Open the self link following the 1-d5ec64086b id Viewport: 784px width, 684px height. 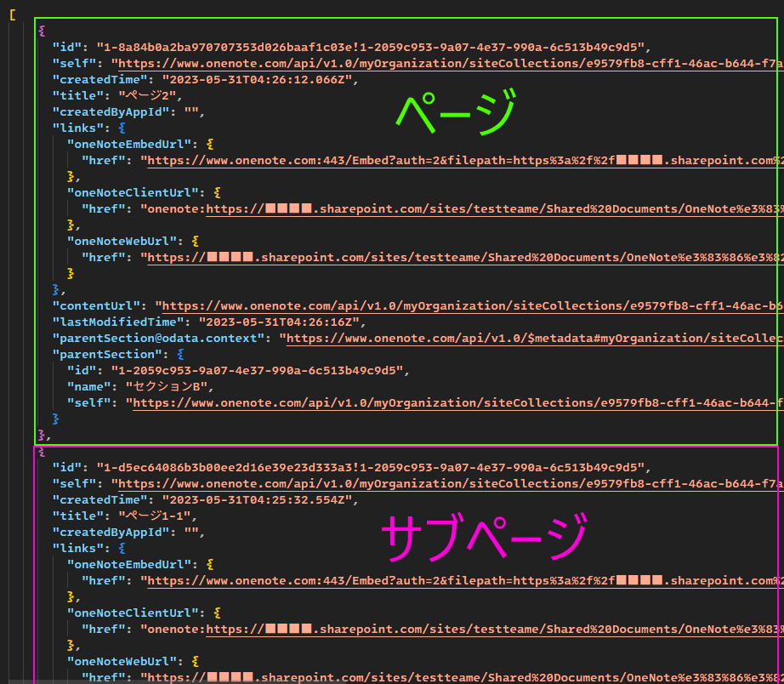(451, 484)
